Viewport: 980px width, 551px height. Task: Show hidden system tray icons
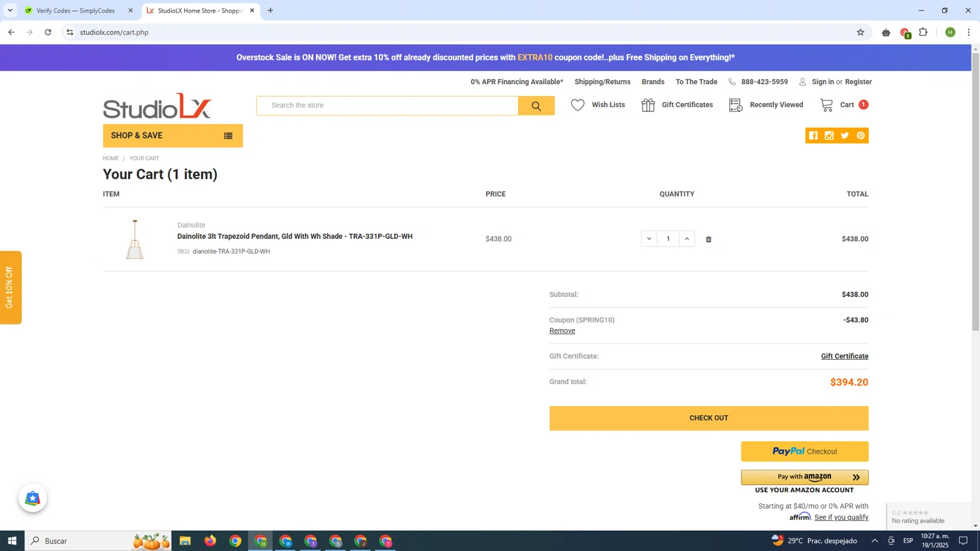click(x=874, y=541)
